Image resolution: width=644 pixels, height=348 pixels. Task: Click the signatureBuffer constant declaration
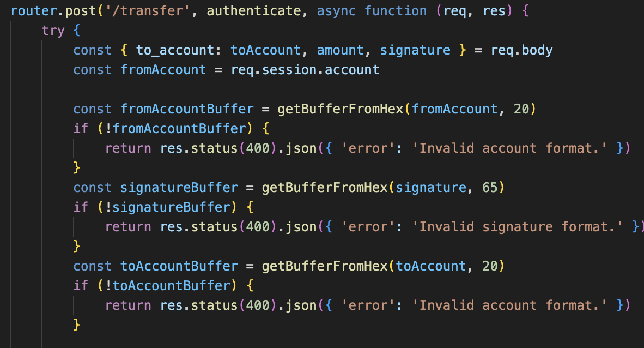[x=179, y=188]
